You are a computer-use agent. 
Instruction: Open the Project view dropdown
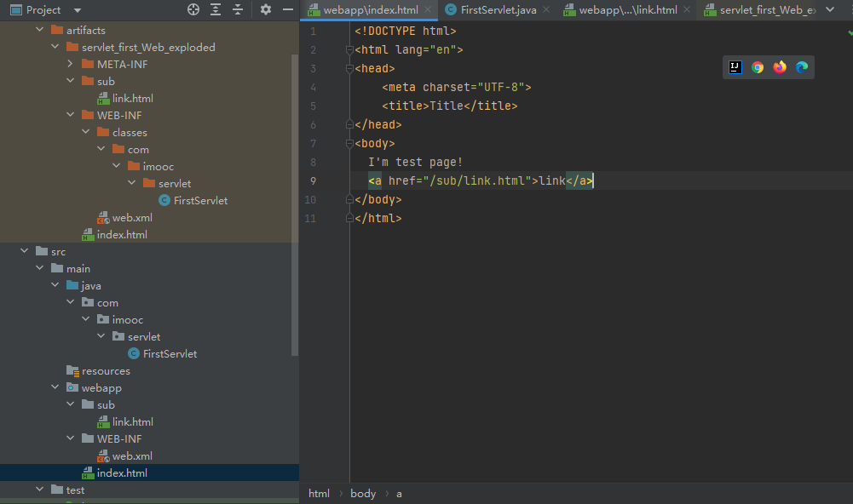[x=78, y=10]
